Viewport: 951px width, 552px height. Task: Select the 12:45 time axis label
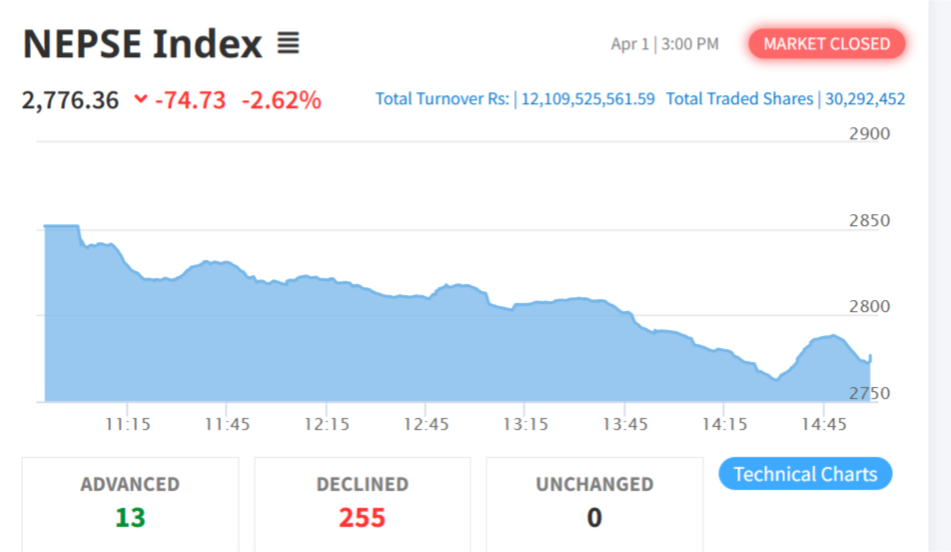pos(427,424)
